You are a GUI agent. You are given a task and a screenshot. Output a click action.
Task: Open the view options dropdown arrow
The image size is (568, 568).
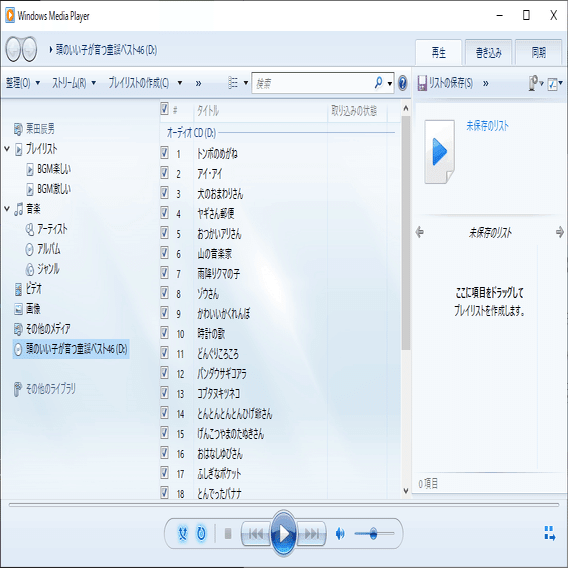coord(246,83)
